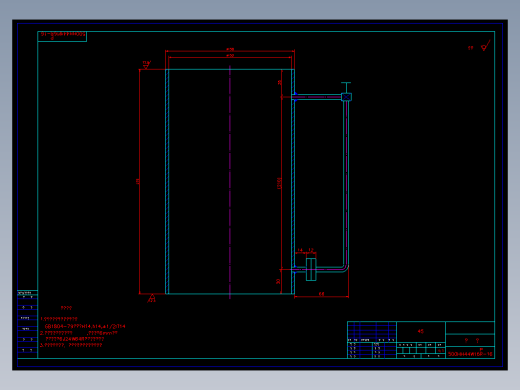This screenshot has height=390, width=520.
Task: Select the top horizontal diameter dimension text
Action: pos(230,49)
